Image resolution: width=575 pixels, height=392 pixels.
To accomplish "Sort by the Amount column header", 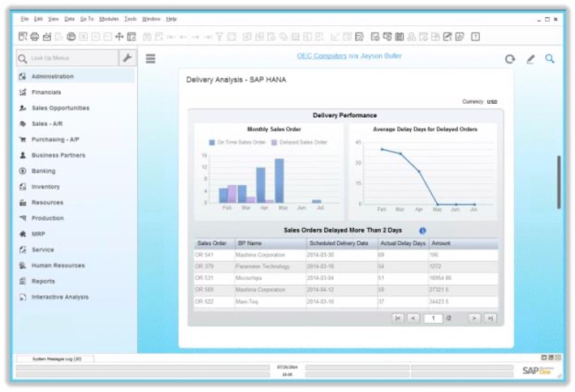I will [x=464, y=243].
